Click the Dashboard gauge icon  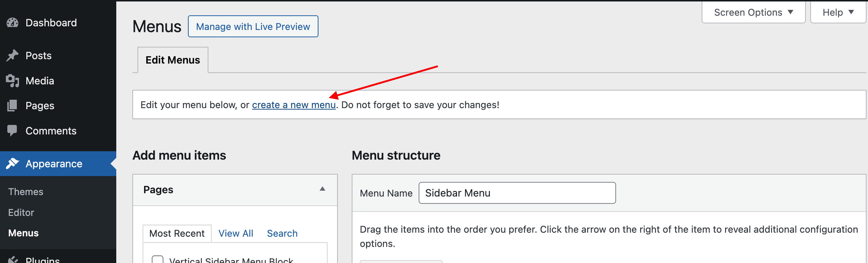pyautogui.click(x=12, y=23)
